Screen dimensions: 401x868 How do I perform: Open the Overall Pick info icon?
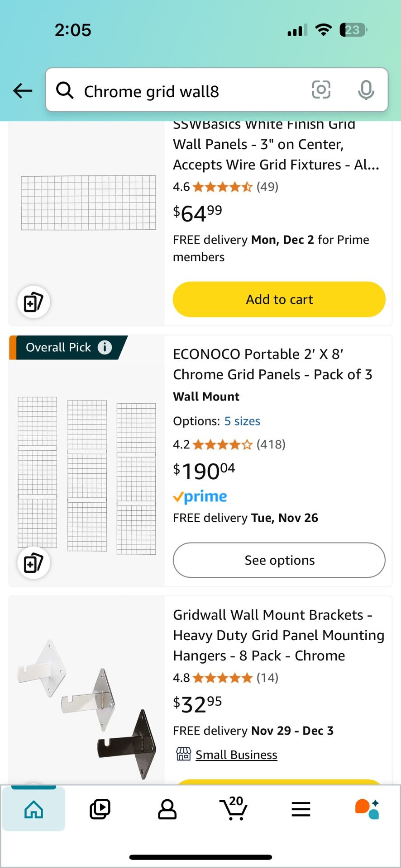coord(105,347)
